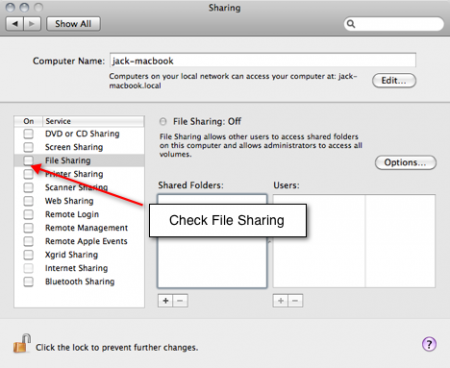The width and height of the screenshot is (450, 368).
Task: Click the lock to prevent further changes
Action: [22, 343]
